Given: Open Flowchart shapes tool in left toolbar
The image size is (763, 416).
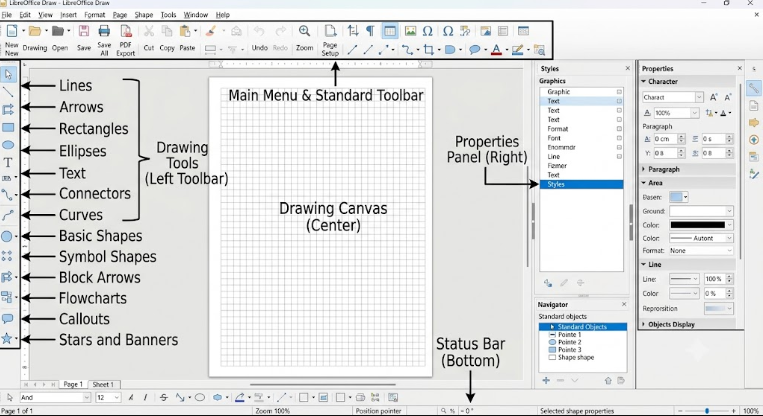Looking at the screenshot, I should pyautogui.click(x=7, y=297).
